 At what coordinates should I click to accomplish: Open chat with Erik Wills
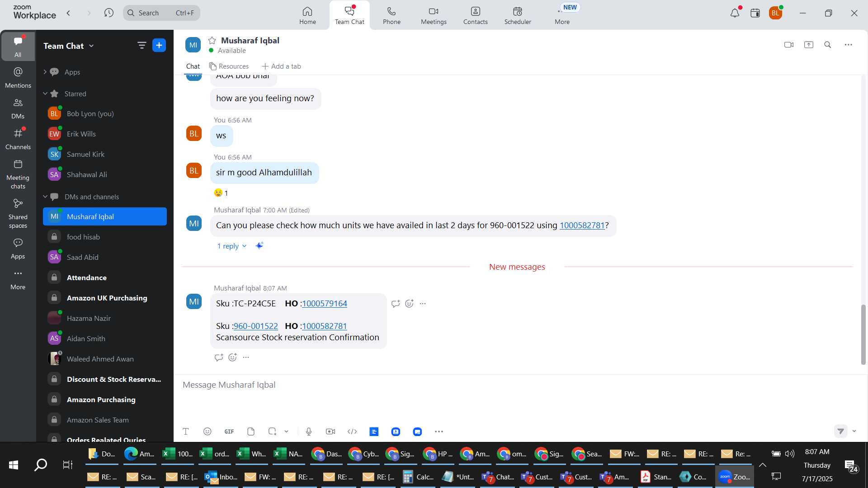click(x=105, y=134)
